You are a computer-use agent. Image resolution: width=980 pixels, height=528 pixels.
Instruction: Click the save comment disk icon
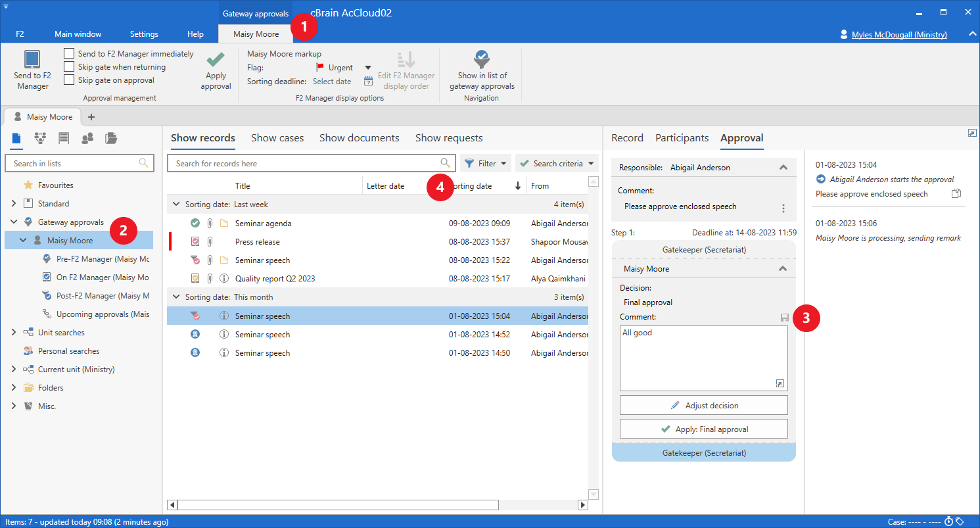pos(784,318)
